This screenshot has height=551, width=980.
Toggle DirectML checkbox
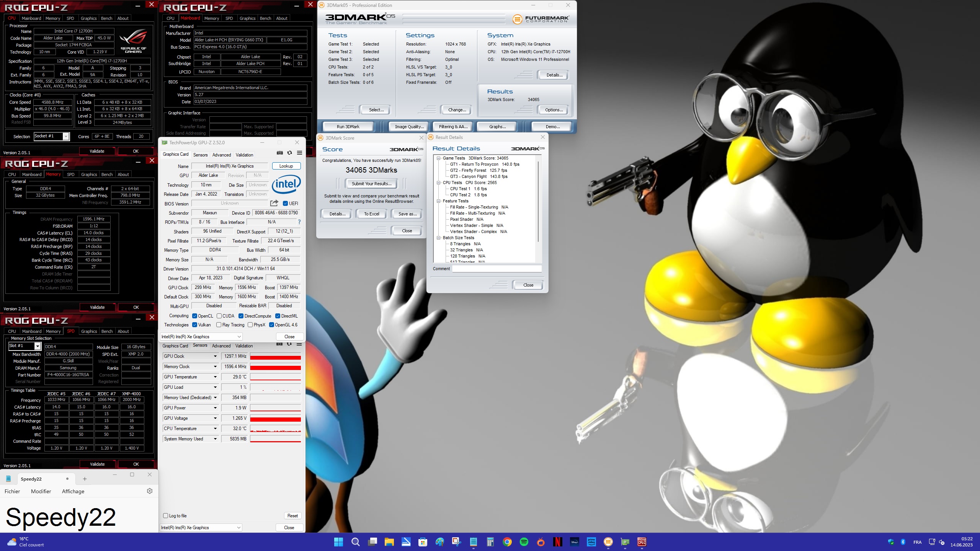[278, 316]
